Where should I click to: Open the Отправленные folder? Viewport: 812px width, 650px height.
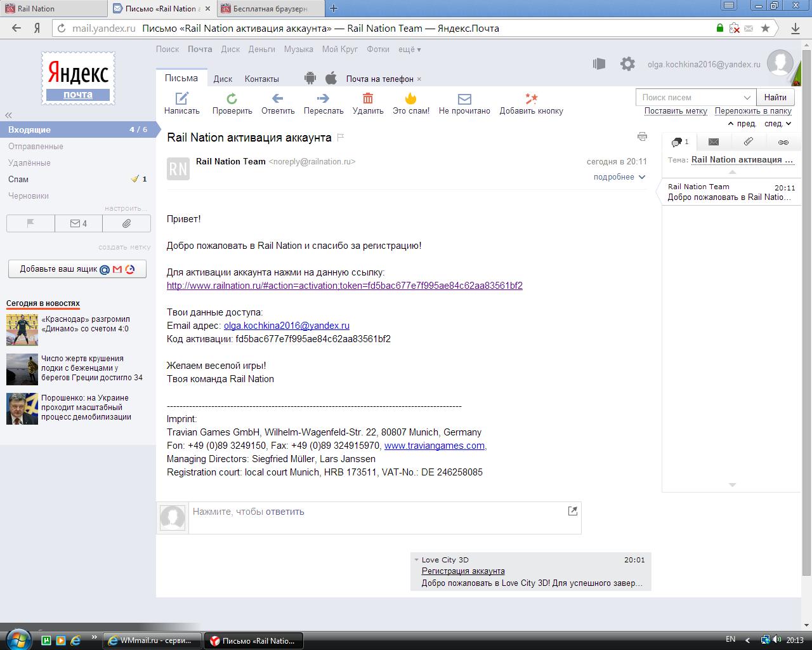click(36, 146)
